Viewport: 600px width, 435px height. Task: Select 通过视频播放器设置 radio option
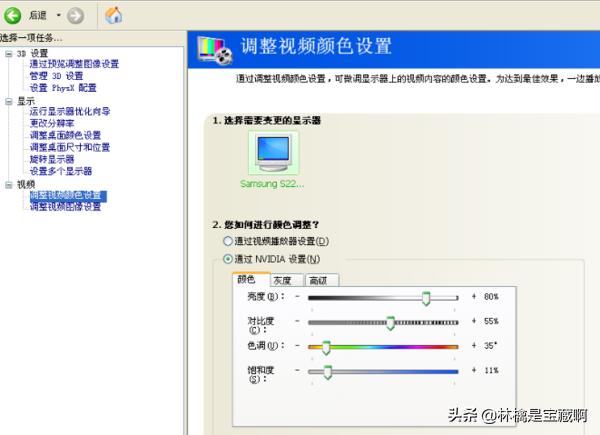tap(227, 241)
